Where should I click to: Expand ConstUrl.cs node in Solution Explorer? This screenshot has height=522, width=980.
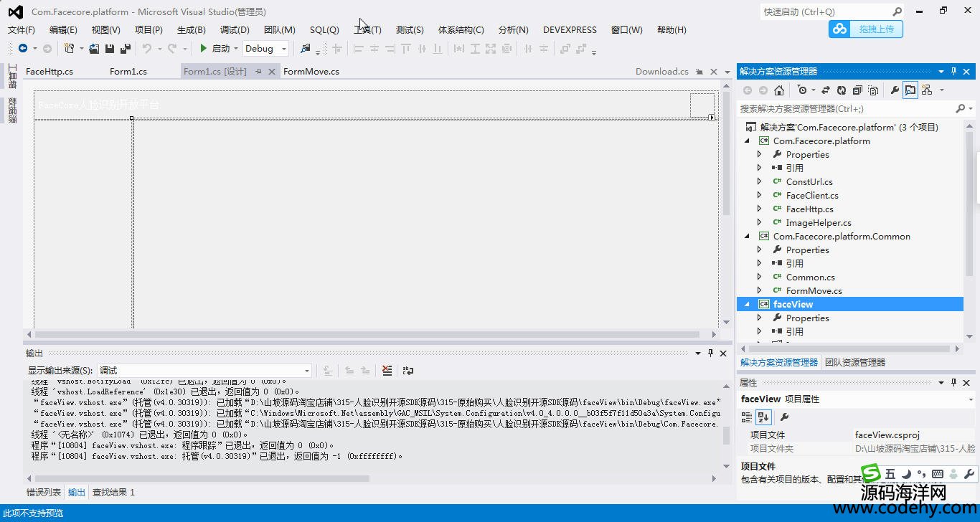pos(760,181)
